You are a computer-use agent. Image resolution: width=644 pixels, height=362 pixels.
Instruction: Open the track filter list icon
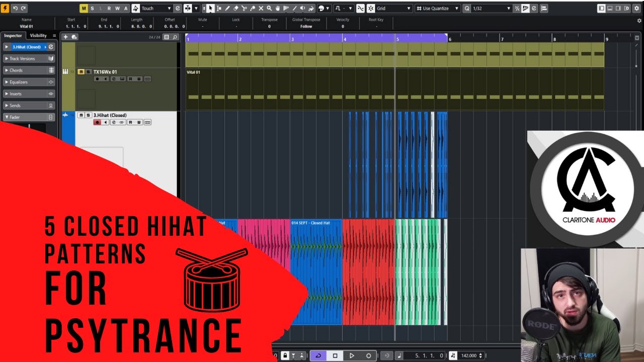click(x=167, y=37)
